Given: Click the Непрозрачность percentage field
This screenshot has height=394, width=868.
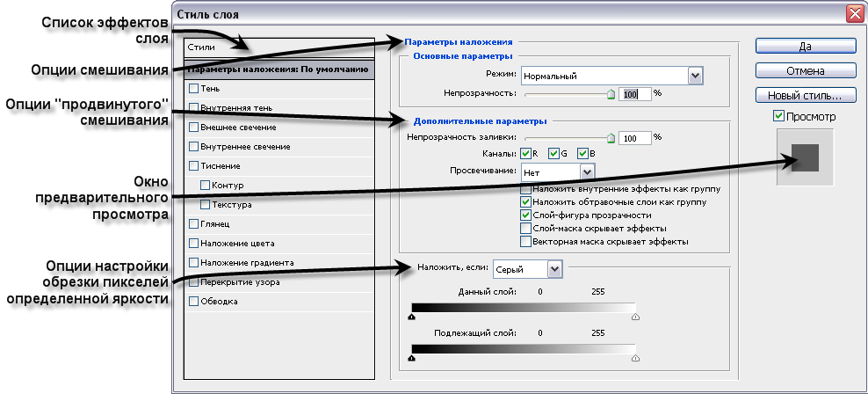Looking at the screenshot, I should tap(635, 94).
